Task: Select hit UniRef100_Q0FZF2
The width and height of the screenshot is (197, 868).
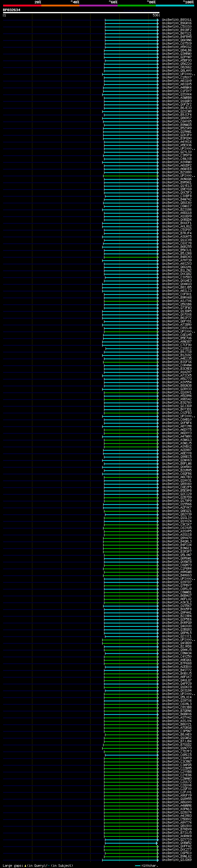Action: pyautogui.click(x=176, y=104)
